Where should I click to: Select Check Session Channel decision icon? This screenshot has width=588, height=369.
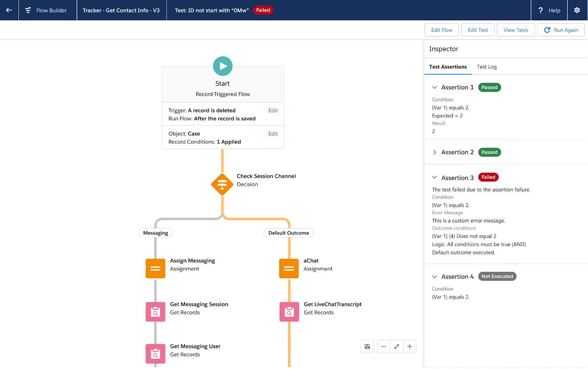click(x=222, y=184)
